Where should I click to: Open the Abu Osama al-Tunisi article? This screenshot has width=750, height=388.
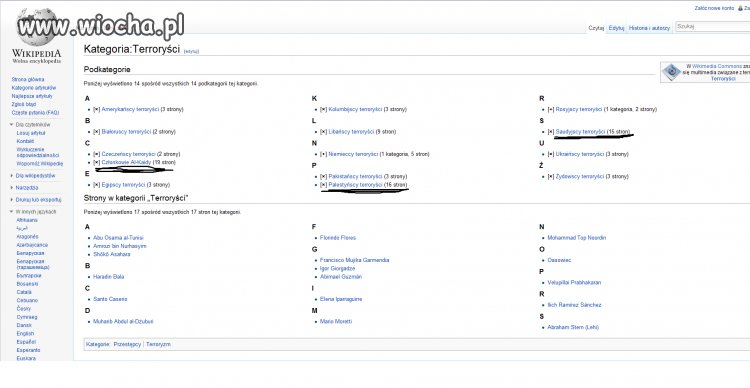pyautogui.click(x=118, y=238)
